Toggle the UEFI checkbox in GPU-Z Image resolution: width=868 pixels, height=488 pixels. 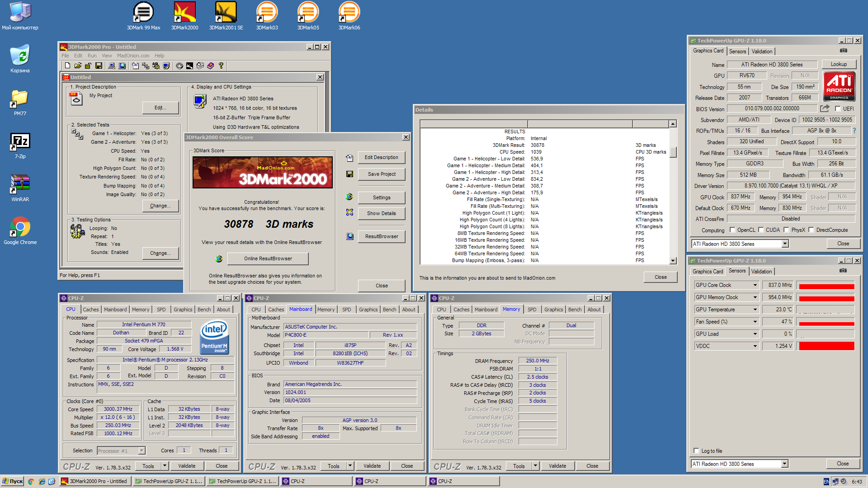tap(838, 109)
